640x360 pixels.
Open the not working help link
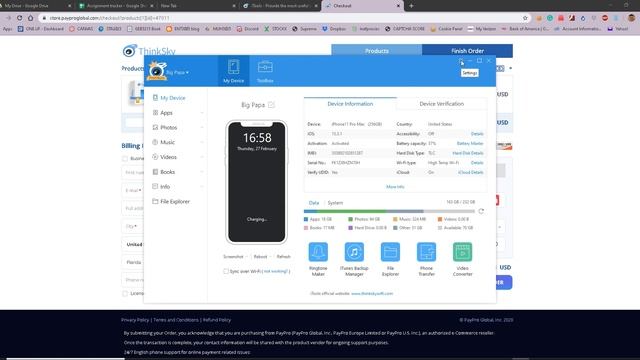[276, 271]
